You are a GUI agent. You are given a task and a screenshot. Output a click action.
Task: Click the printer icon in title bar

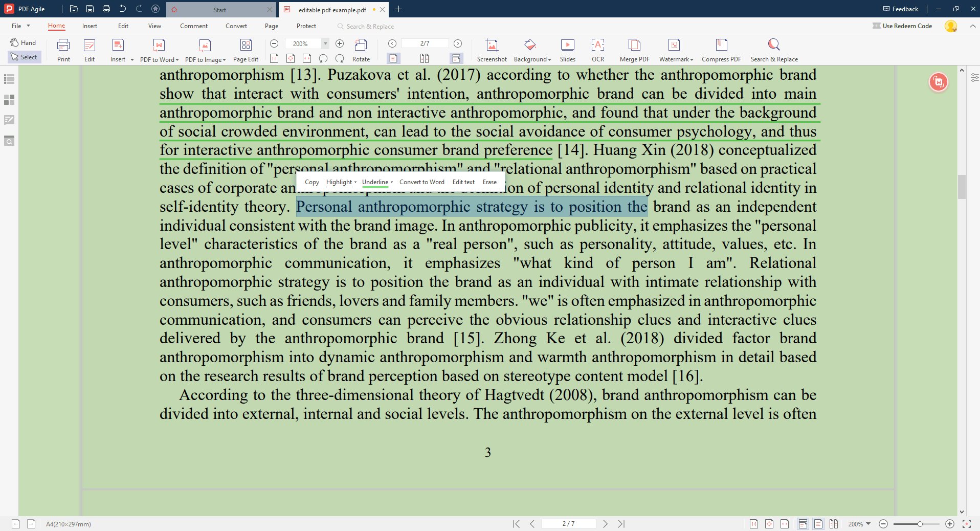click(106, 9)
